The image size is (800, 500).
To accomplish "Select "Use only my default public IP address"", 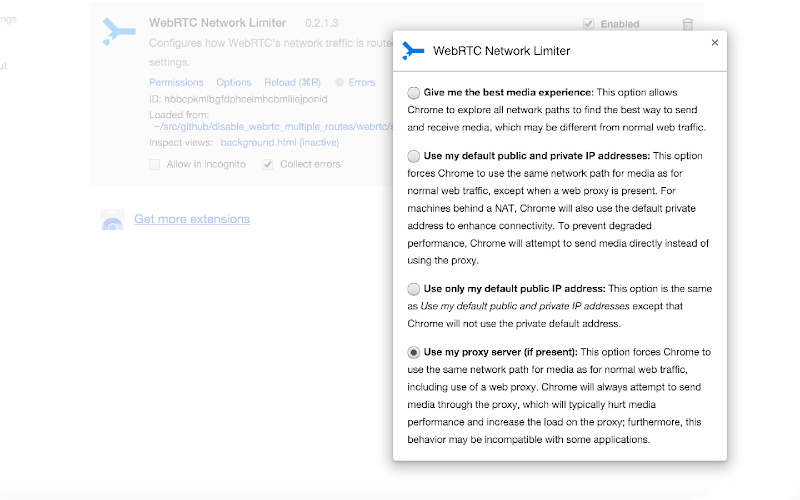I will point(414,289).
